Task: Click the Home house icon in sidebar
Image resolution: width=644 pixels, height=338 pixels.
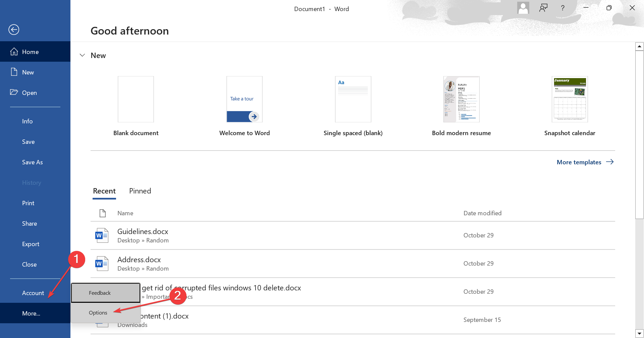Action: point(14,52)
